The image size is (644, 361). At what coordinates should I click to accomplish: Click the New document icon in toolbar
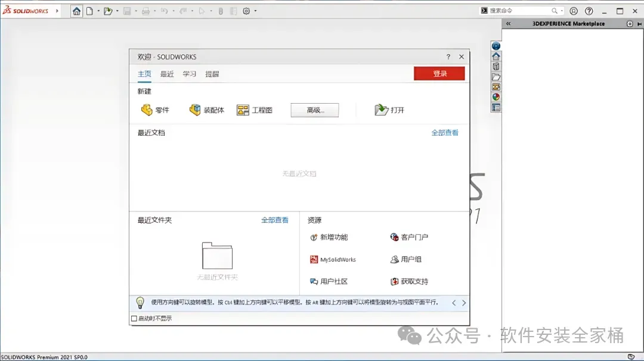89,11
